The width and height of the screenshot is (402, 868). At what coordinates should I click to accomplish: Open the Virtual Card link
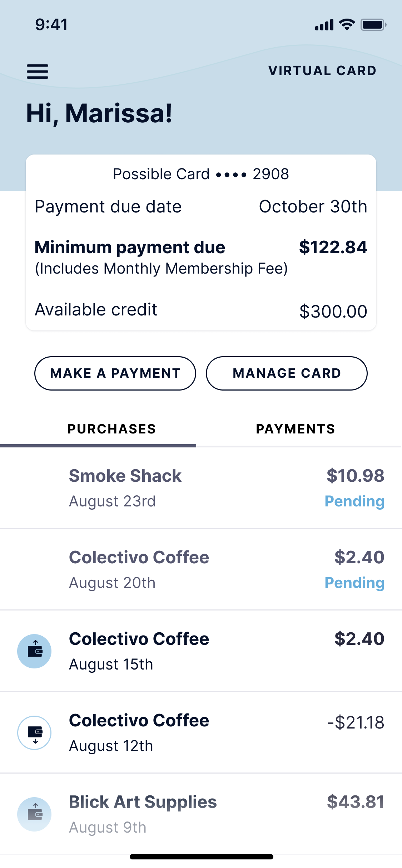(322, 71)
